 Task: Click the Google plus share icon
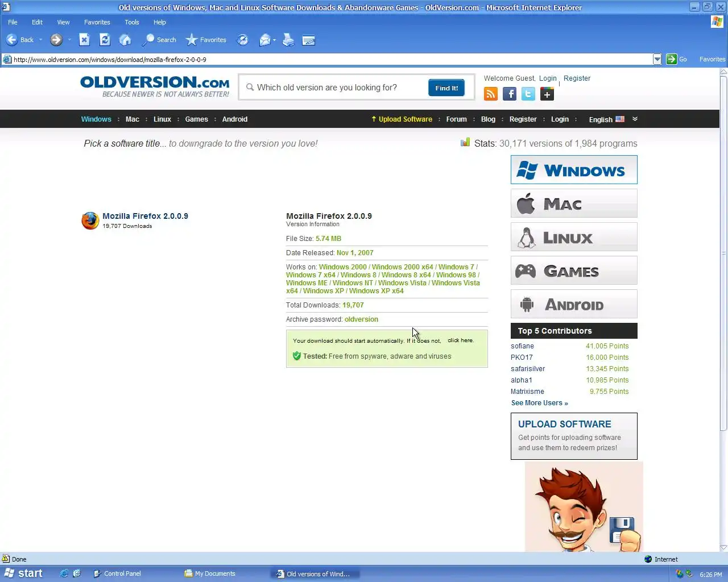547,94
